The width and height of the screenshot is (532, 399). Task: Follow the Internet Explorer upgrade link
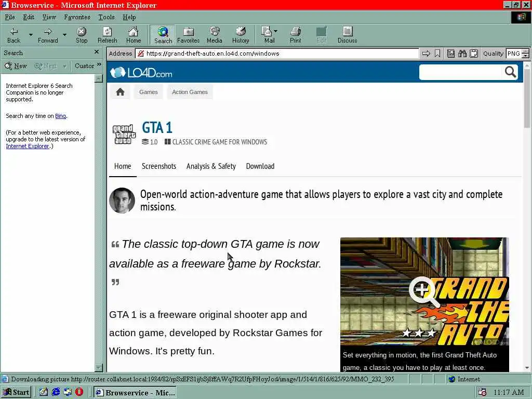click(x=28, y=146)
